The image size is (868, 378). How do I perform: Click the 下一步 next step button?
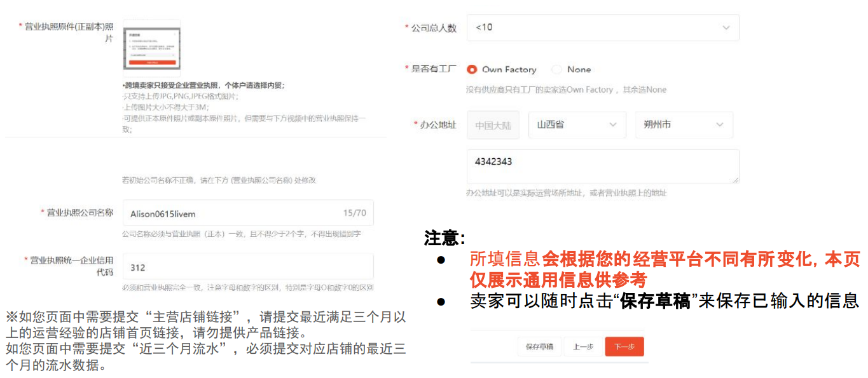pyautogui.click(x=624, y=347)
